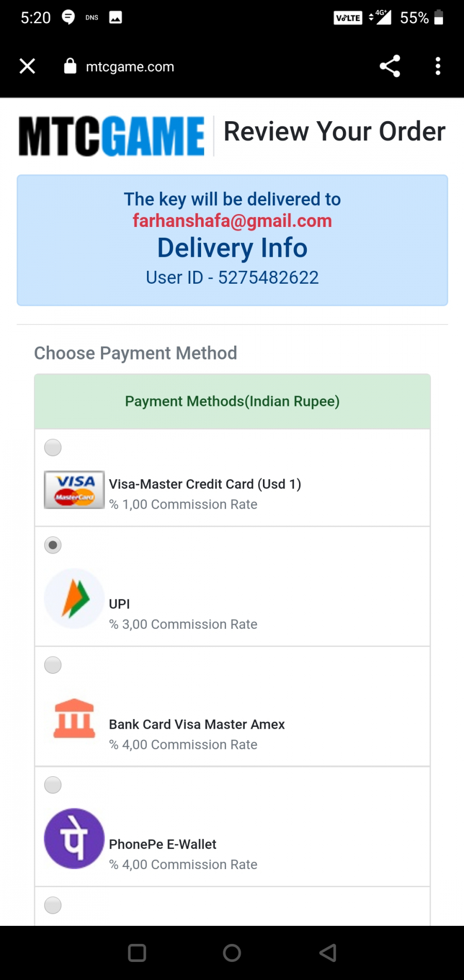Select Visa-Master Credit Card radio button
464x980 pixels.
click(53, 447)
